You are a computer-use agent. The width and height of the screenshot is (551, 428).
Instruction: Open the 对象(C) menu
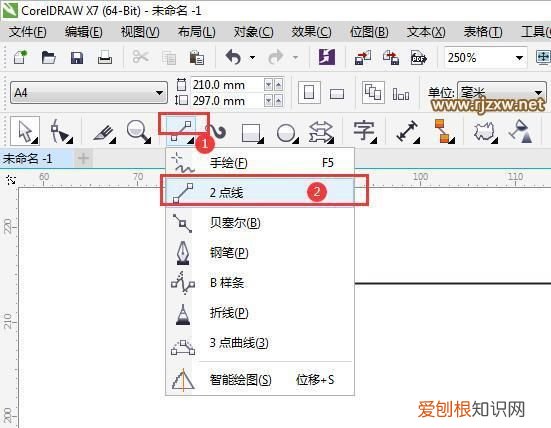253,32
